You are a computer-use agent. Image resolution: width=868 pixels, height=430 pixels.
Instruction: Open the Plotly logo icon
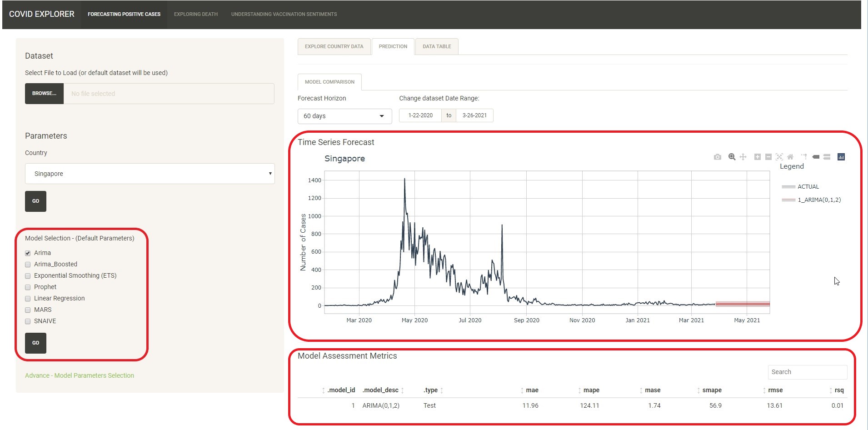[x=841, y=157]
